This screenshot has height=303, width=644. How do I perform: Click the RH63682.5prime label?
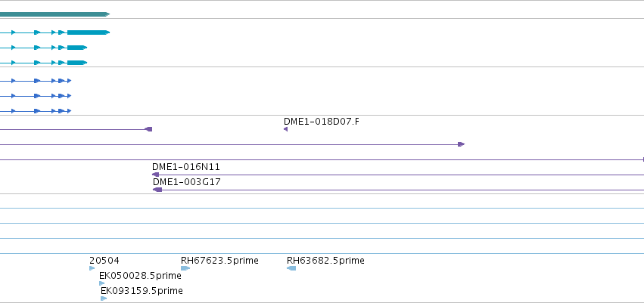(x=325, y=261)
